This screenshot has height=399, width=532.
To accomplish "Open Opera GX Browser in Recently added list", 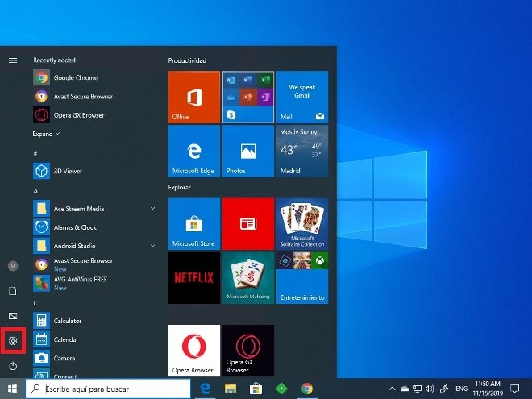I will pyautogui.click(x=94, y=115).
